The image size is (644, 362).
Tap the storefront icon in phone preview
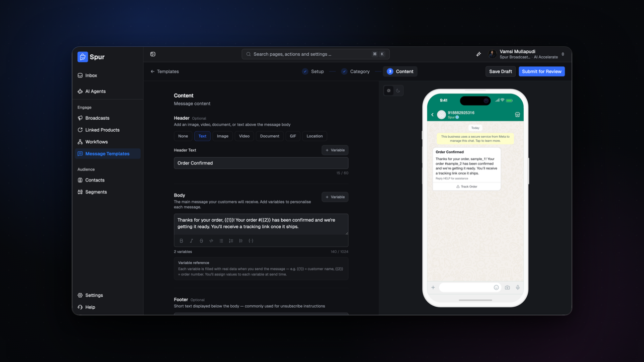click(517, 115)
